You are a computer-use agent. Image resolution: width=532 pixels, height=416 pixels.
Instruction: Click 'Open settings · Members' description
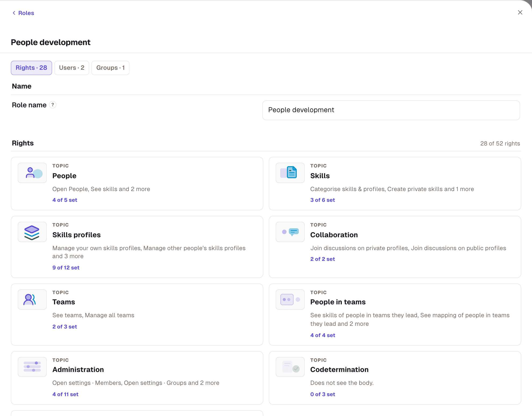point(136,383)
